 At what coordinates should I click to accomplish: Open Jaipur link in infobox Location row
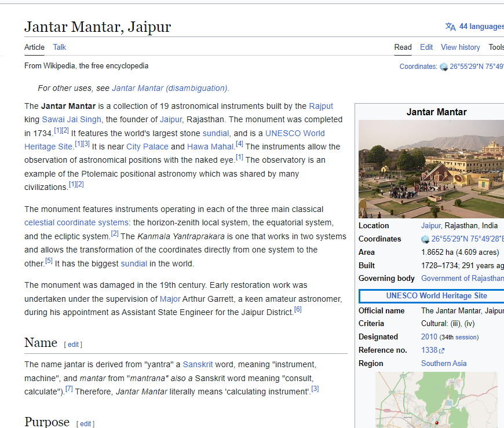pyautogui.click(x=430, y=226)
